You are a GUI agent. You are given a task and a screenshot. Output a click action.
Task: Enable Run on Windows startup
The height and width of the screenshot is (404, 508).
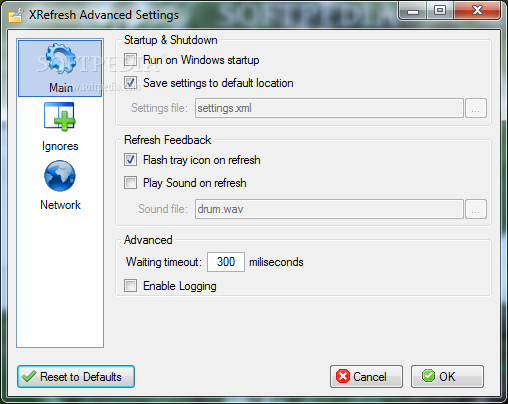[130, 60]
